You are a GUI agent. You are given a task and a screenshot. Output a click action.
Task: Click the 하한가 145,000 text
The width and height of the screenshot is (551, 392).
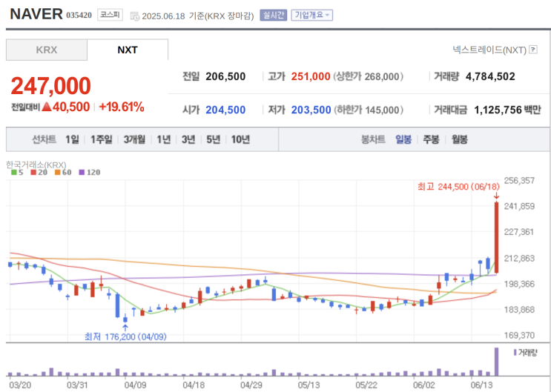tap(369, 110)
